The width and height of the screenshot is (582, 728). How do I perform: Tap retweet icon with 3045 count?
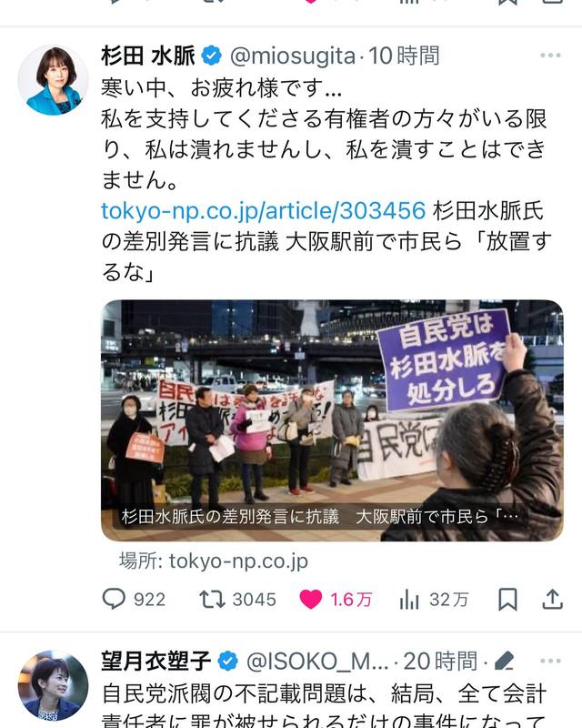pyautogui.click(x=212, y=599)
